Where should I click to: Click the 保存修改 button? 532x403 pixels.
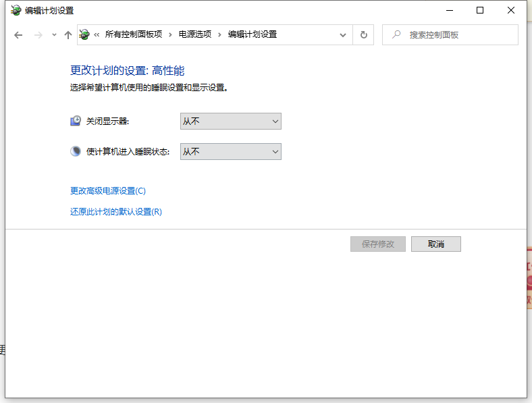[378, 244]
